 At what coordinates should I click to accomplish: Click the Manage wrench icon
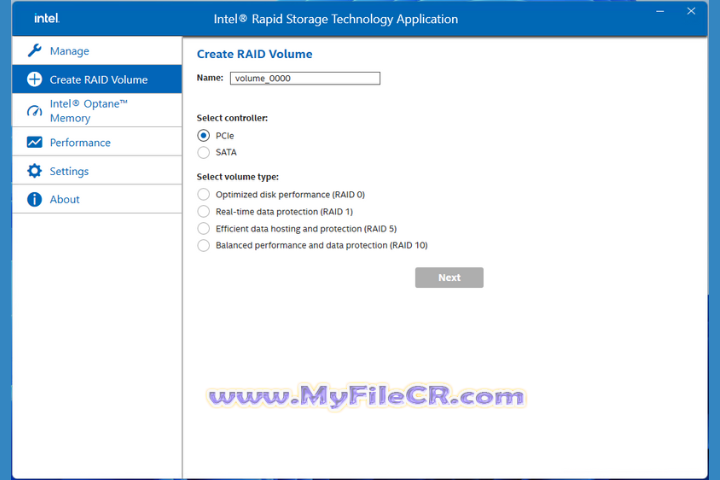[34, 51]
